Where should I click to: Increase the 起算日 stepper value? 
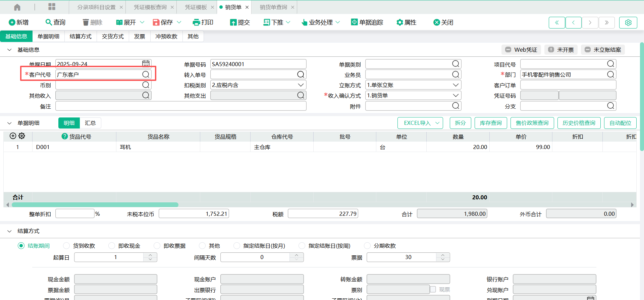pos(150,255)
